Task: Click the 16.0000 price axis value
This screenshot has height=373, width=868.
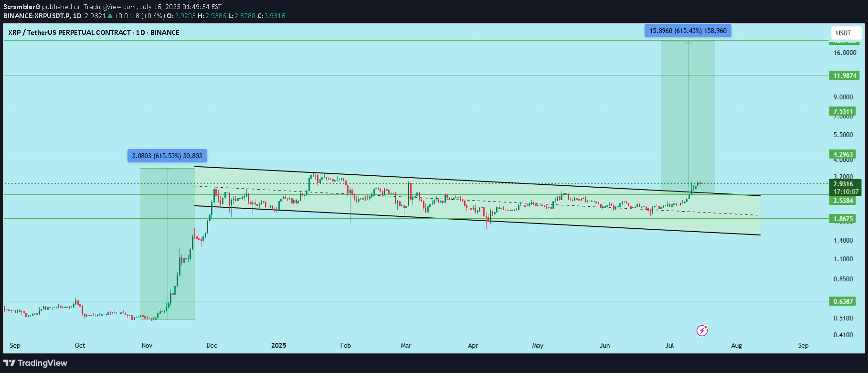Action: point(845,53)
